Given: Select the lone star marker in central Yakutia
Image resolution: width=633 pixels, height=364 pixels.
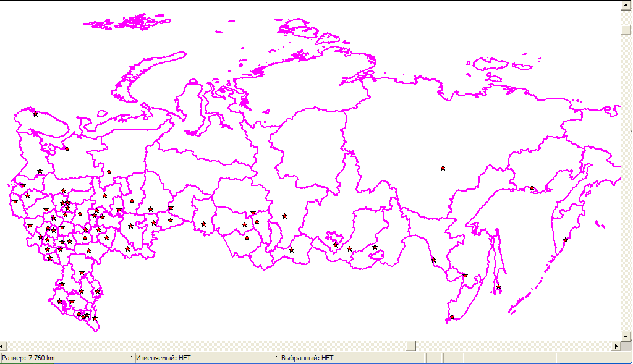Looking at the screenshot, I should point(443,167).
